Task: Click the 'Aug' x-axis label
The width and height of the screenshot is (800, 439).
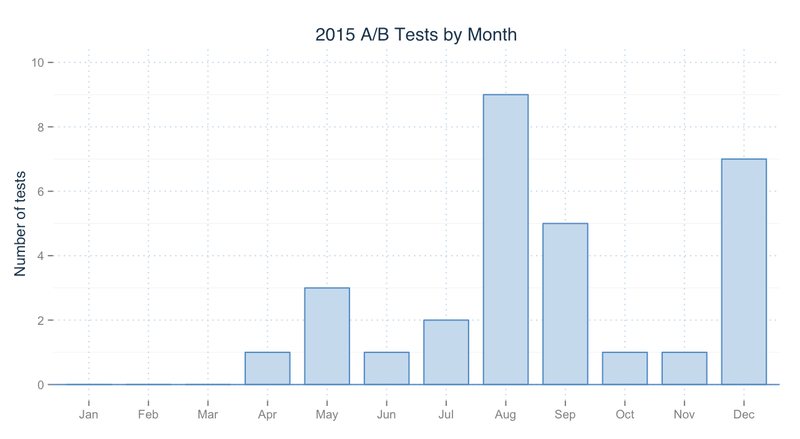Action: coord(505,415)
